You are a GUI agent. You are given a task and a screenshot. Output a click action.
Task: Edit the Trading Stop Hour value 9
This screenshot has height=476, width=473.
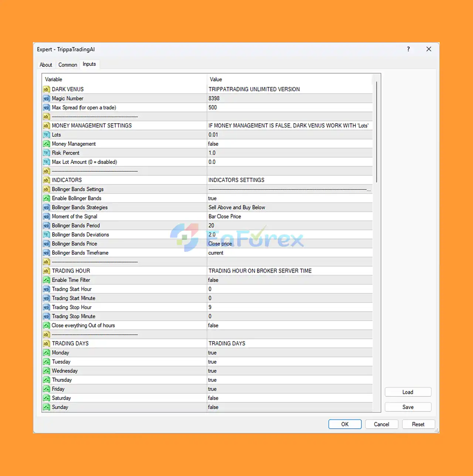290,307
